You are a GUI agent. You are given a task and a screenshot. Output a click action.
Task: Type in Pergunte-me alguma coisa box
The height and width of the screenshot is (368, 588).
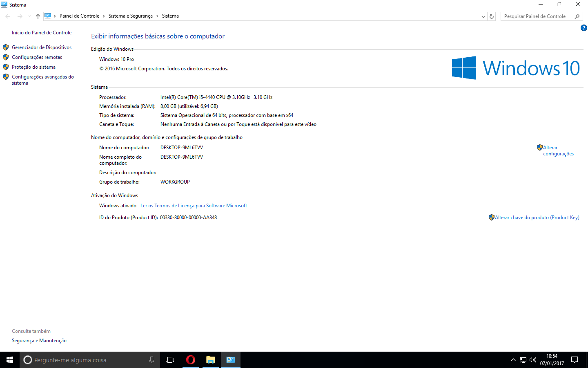[x=90, y=360]
